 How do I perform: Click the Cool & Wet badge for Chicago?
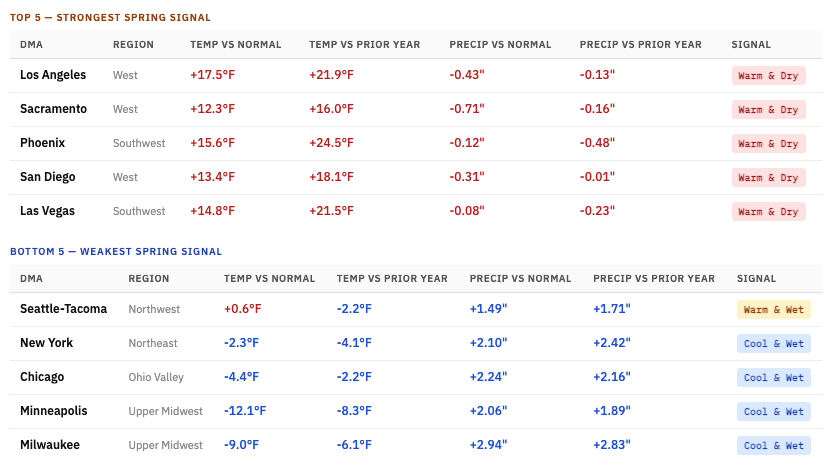774,378
